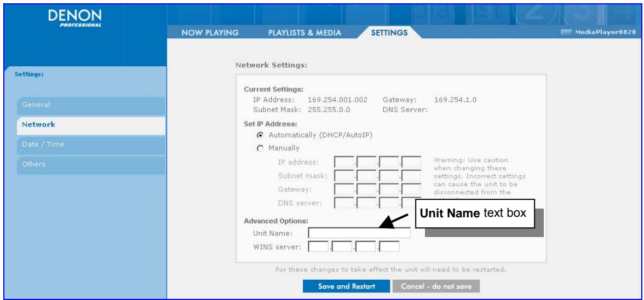Open the Now Playing tab
Image resolution: width=644 pixels, height=300 pixels.
tap(210, 33)
